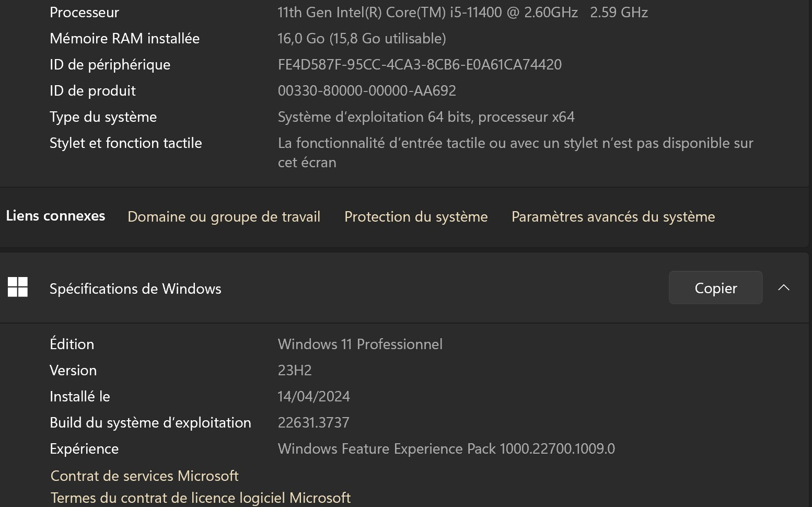
Task: Open Termes du contrat de licence logiciel Microsoft
Action: point(201,498)
